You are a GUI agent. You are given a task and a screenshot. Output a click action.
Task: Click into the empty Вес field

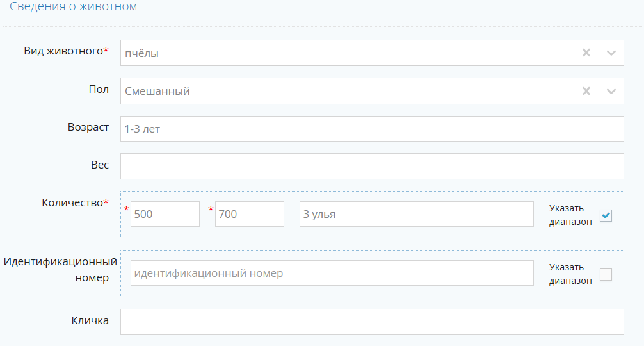(371, 166)
